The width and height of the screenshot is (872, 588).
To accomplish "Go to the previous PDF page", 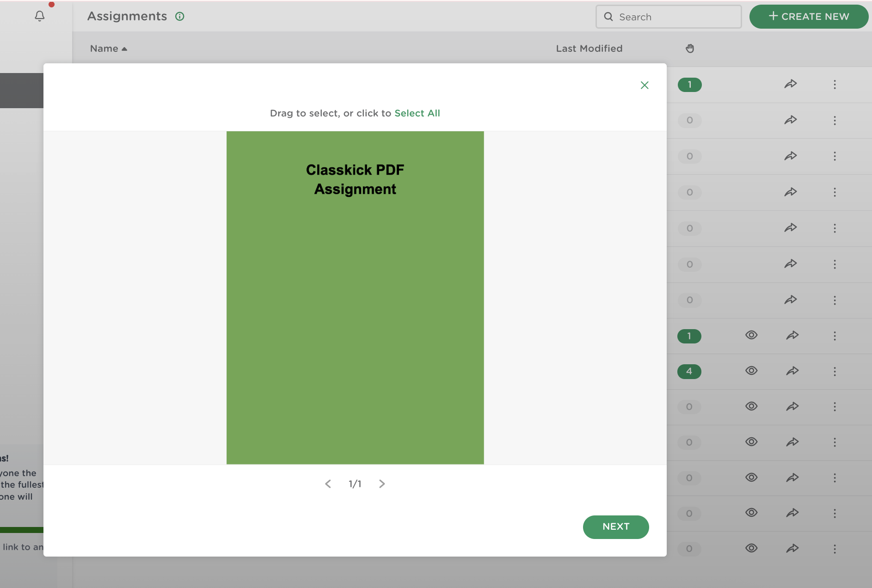I will [x=328, y=484].
